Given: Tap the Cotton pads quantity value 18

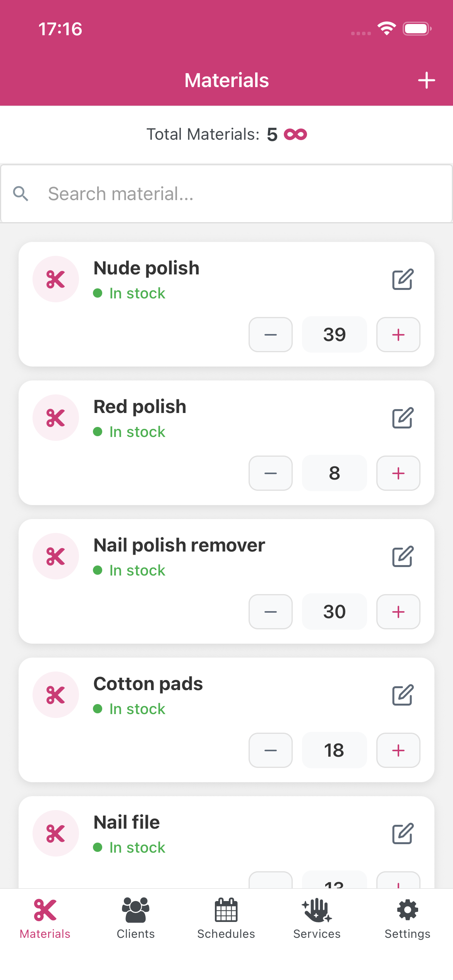Looking at the screenshot, I should tap(334, 750).
